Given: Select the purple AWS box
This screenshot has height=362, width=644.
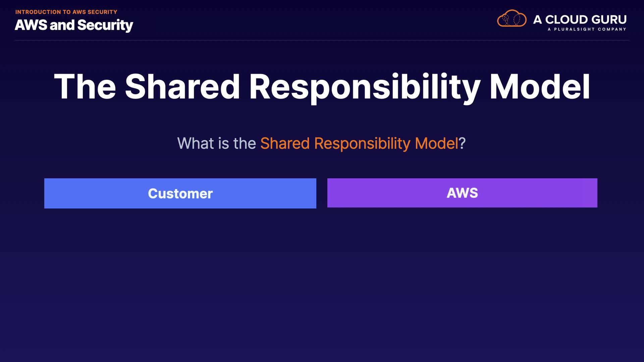Looking at the screenshot, I should pyautogui.click(x=462, y=193).
